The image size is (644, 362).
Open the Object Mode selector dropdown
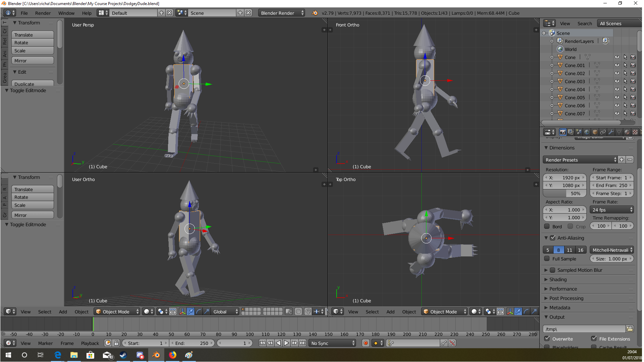pyautogui.click(x=117, y=312)
